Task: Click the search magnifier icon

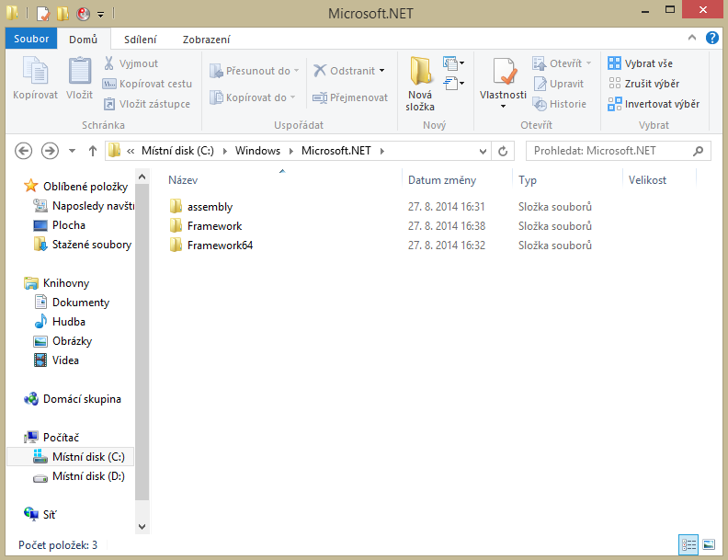Action: [x=698, y=151]
